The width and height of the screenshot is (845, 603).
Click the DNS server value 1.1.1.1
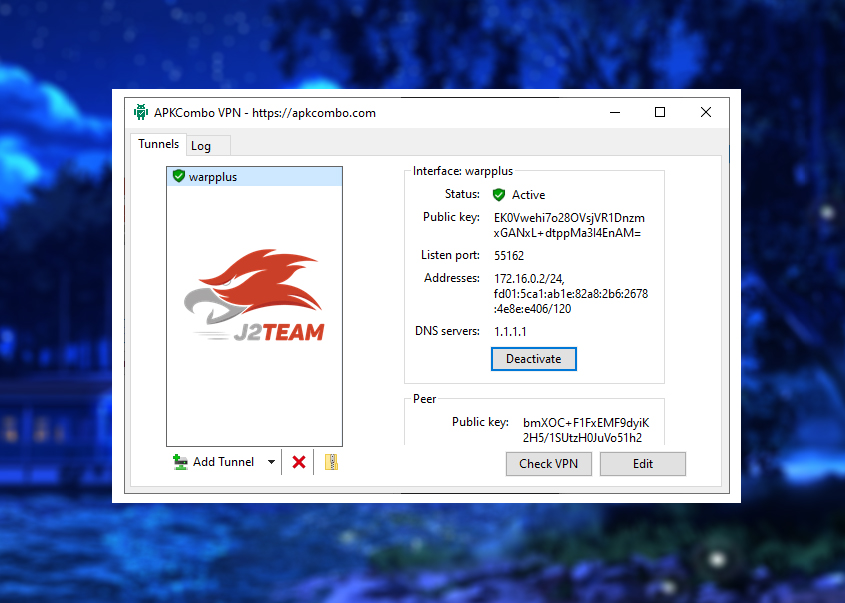coord(510,331)
